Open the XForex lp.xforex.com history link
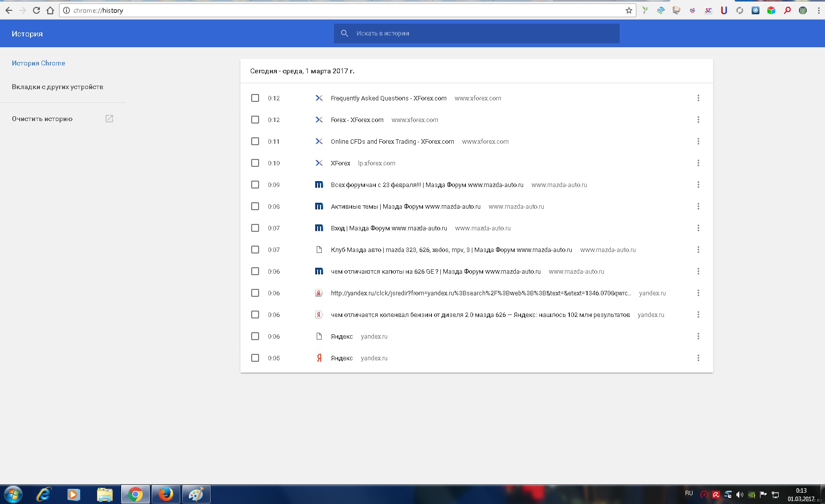The image size is (825, 504). coord(340,163)
